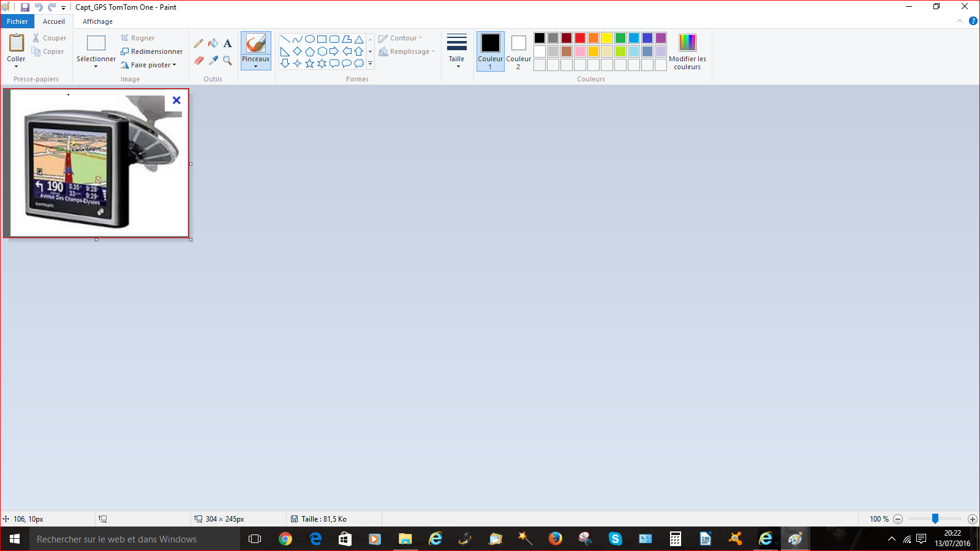The height and width of the screenshot is (551, 980).
Task: Click the Couper scissors button
Action: point(49,38)
